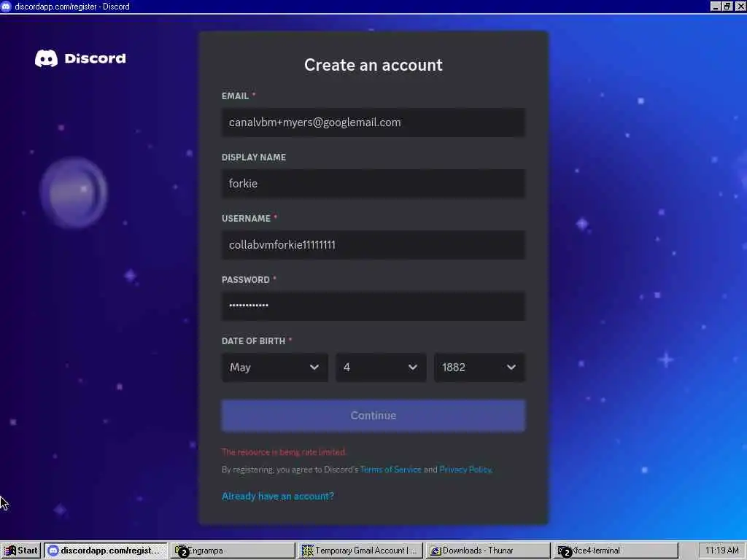Image resolution: width=747 pixels, height=560 pixels.
Task: Click Already have an account link
Action: pyautogui.click(x=278, y=496)
